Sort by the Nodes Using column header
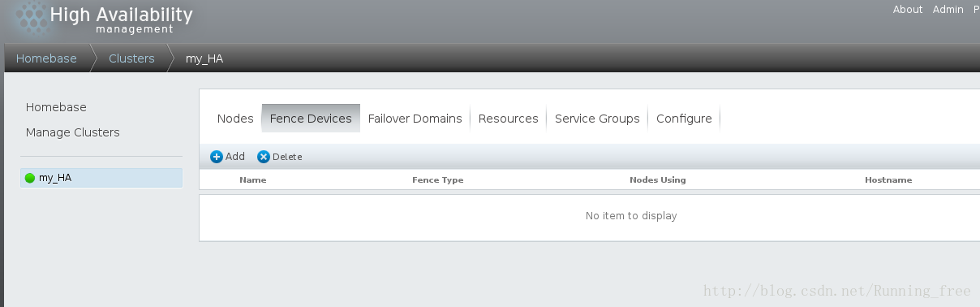 click(x=658, y=179)
